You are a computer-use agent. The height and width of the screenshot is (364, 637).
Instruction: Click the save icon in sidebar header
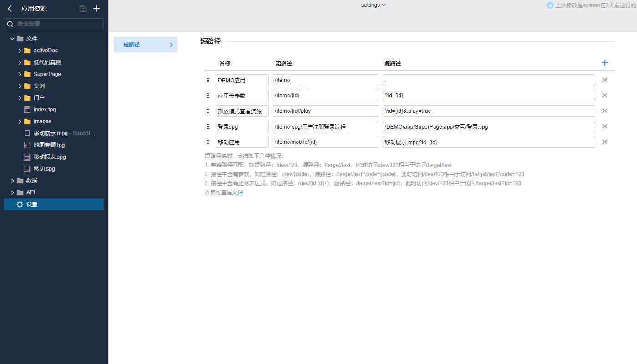tap(83, 9)
